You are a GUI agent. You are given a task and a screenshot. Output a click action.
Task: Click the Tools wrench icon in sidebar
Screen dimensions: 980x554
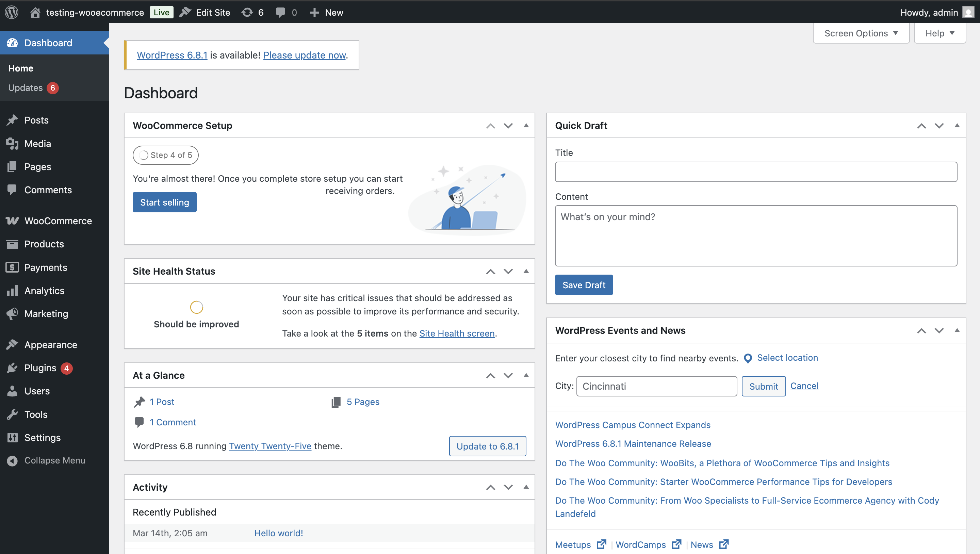12,414
